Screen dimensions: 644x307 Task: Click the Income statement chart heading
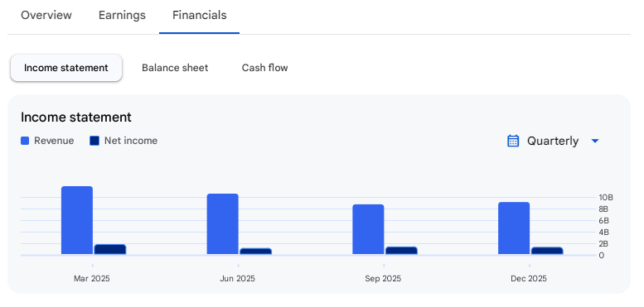76,118
